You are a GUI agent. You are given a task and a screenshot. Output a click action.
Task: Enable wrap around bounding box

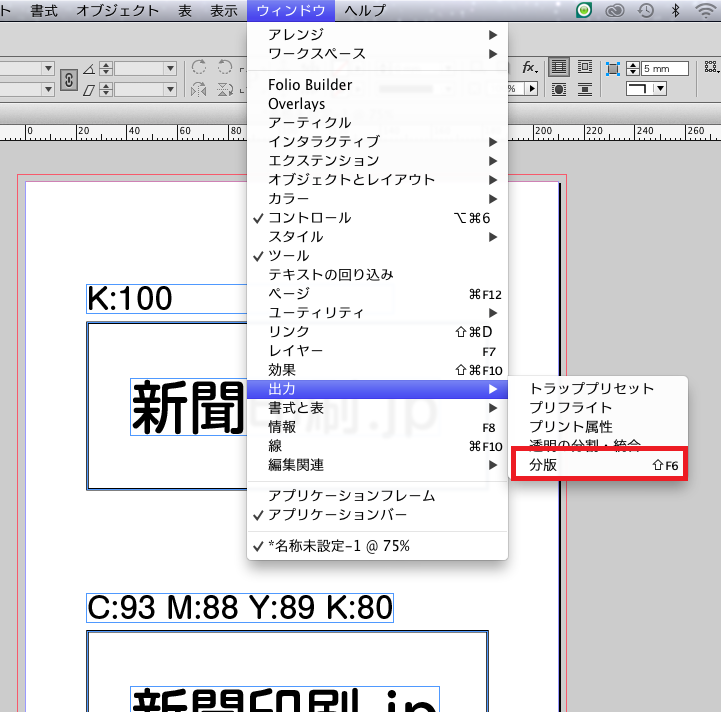585,67
